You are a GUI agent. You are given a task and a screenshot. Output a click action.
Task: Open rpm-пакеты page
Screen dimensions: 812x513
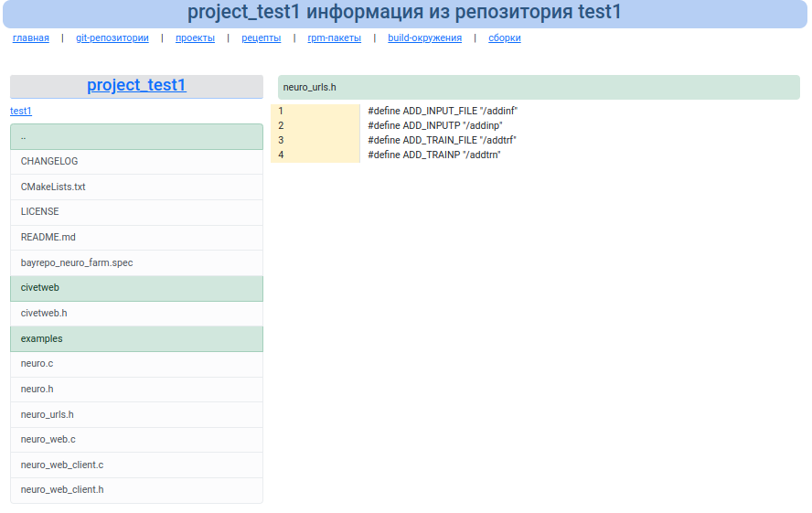334,38
